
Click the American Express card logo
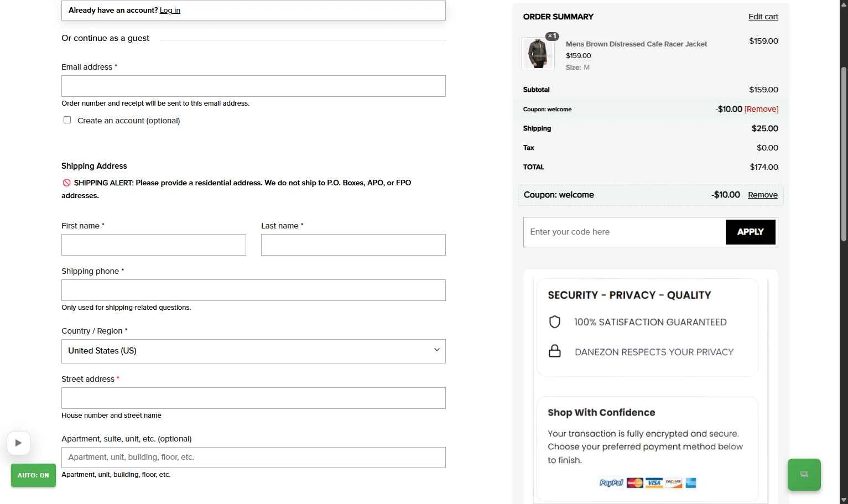[690, 483]
